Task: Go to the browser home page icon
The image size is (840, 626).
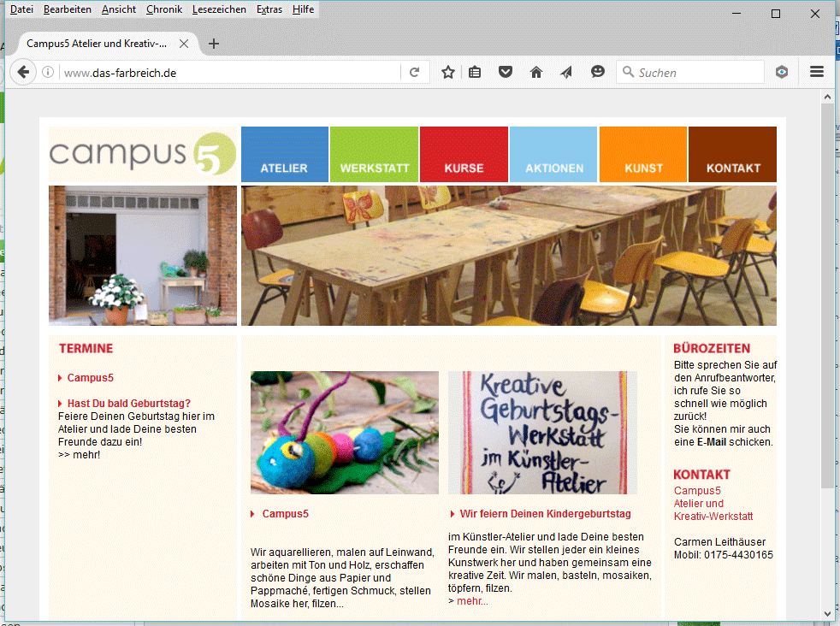Action: point(536,73)
